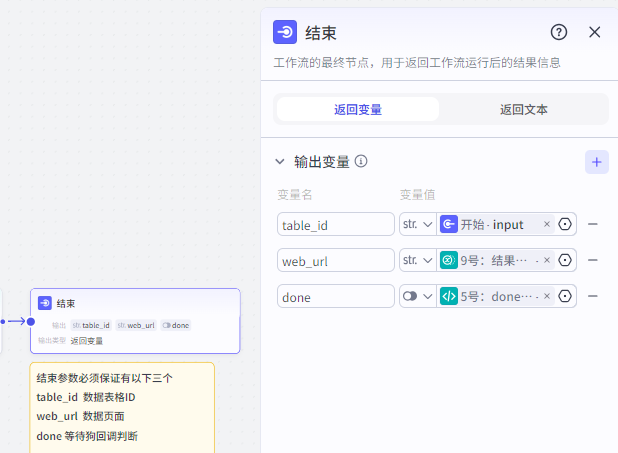The height and width of the screenshot is (453, 618).
Task: Close the 结束 settings panel
Action: pos(594,32)
